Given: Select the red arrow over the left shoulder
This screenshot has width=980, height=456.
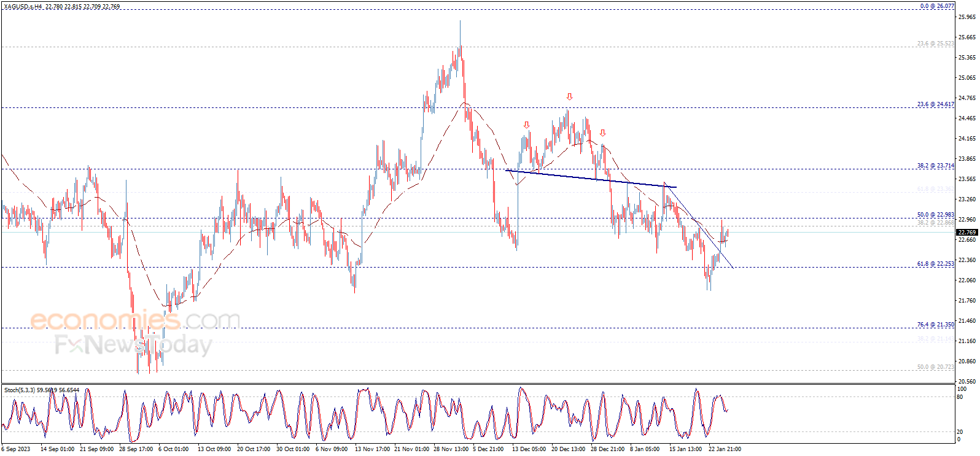Looking at the screenshot, I should pyautogui.click(x=527, y=125).
